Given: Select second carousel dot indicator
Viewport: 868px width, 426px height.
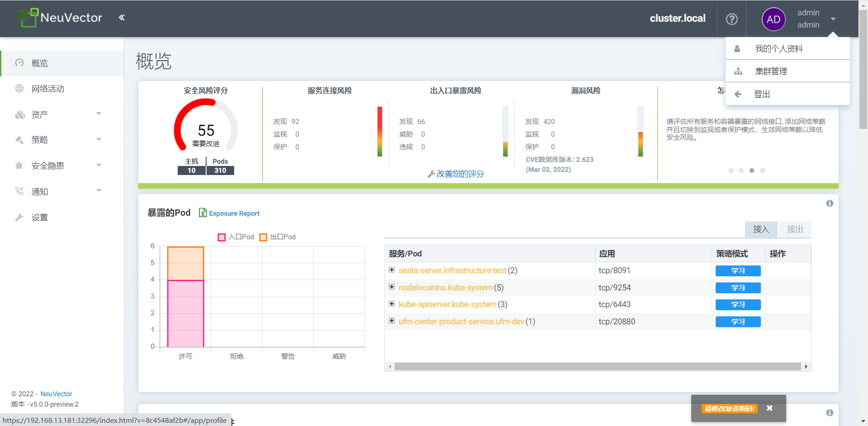Looking at the screenshot, I should [741, 170].
